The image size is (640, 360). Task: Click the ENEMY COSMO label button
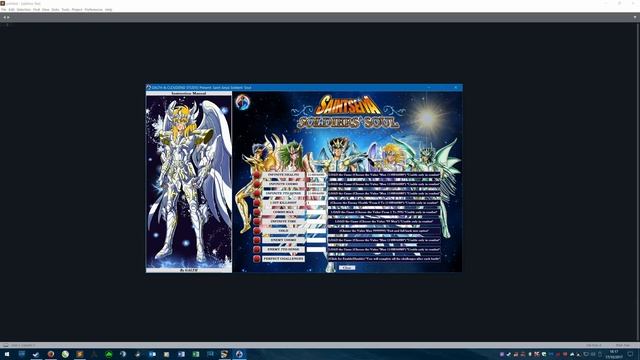(283, 240)
